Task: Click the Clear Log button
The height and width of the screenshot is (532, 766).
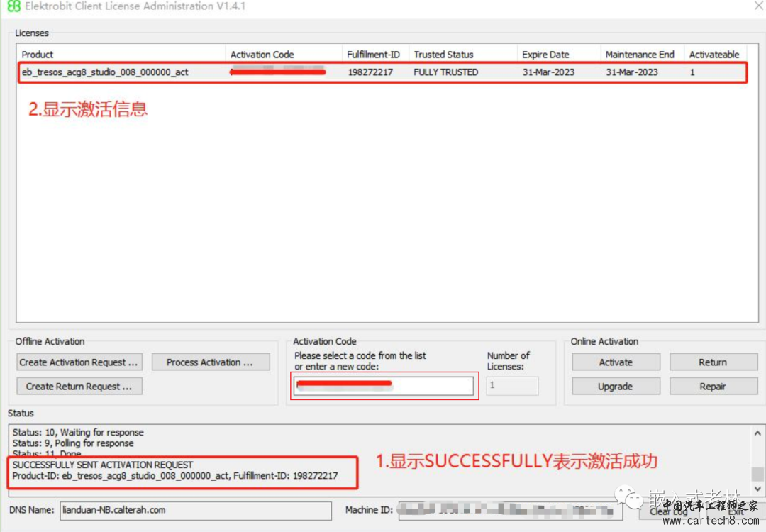Action: [x=668, y=511]
